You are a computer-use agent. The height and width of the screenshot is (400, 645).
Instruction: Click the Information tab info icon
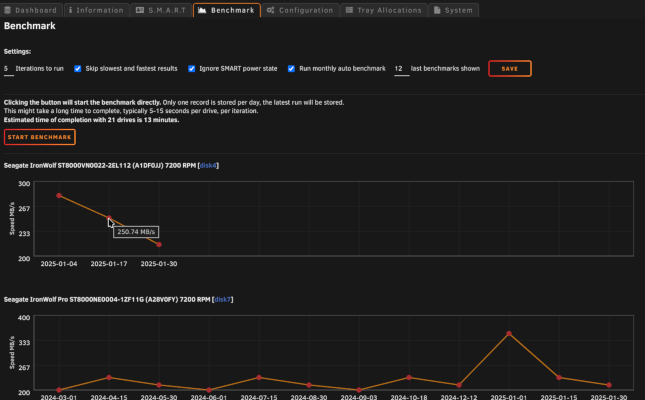click(x=70, y=10)
